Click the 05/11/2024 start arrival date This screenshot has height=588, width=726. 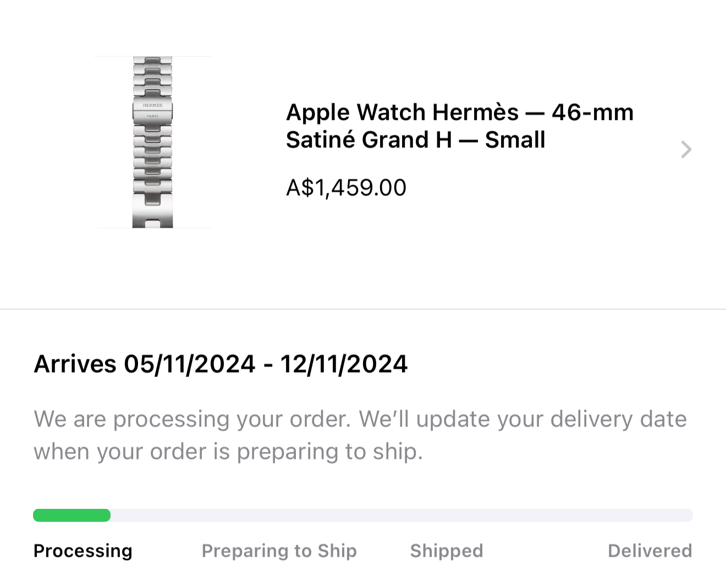189,364
